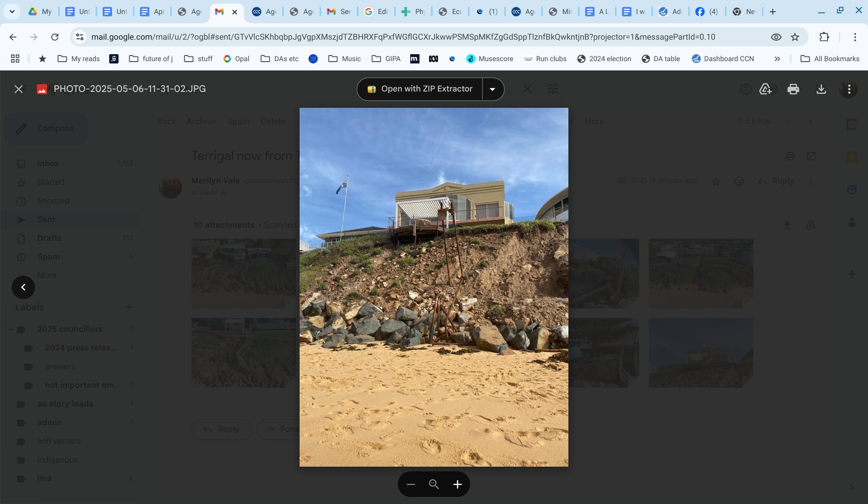The image size is (868, 504).
Task: Open the Run clubs bookmark
Action: pyautogui.click(x=545, y=59)
